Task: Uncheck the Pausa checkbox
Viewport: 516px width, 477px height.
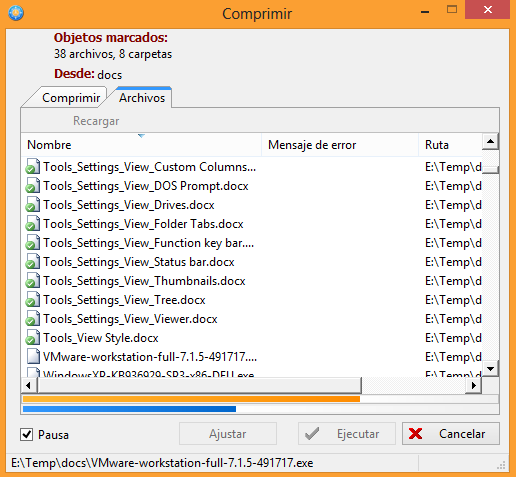Action: click(26, 434)
